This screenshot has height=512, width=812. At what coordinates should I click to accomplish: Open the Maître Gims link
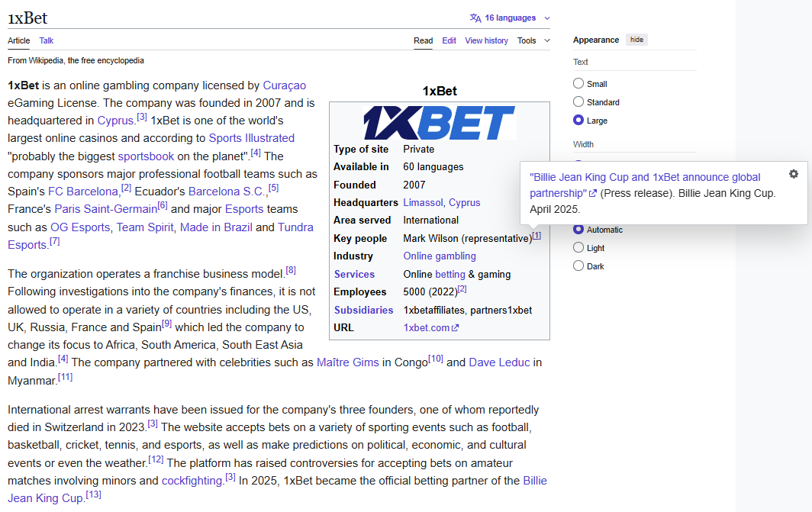coord(348,362)
